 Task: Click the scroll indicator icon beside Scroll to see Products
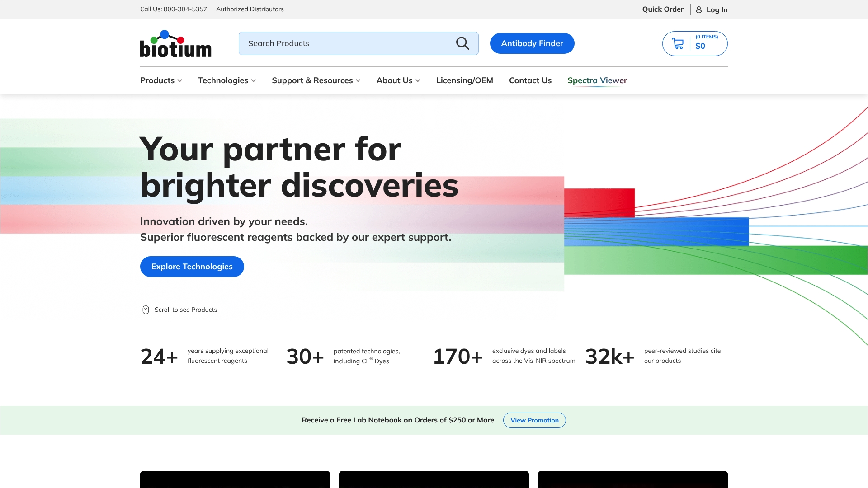pyautogui.click(x=146, y=310)
